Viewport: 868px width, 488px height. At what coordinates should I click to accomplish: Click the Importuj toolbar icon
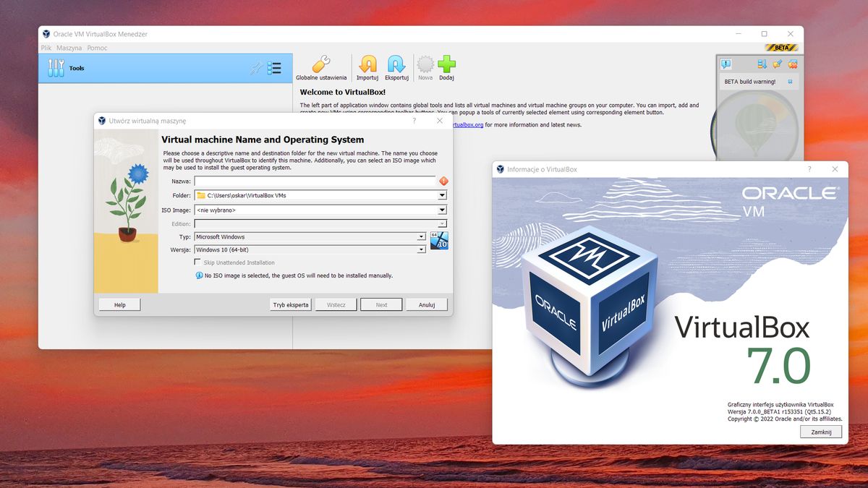click(x=367, y=67)
